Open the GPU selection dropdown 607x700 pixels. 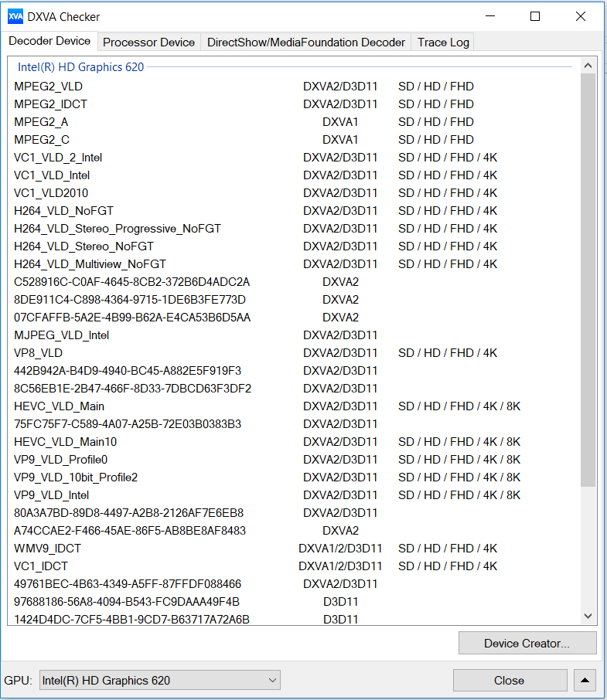pos(160,681)
